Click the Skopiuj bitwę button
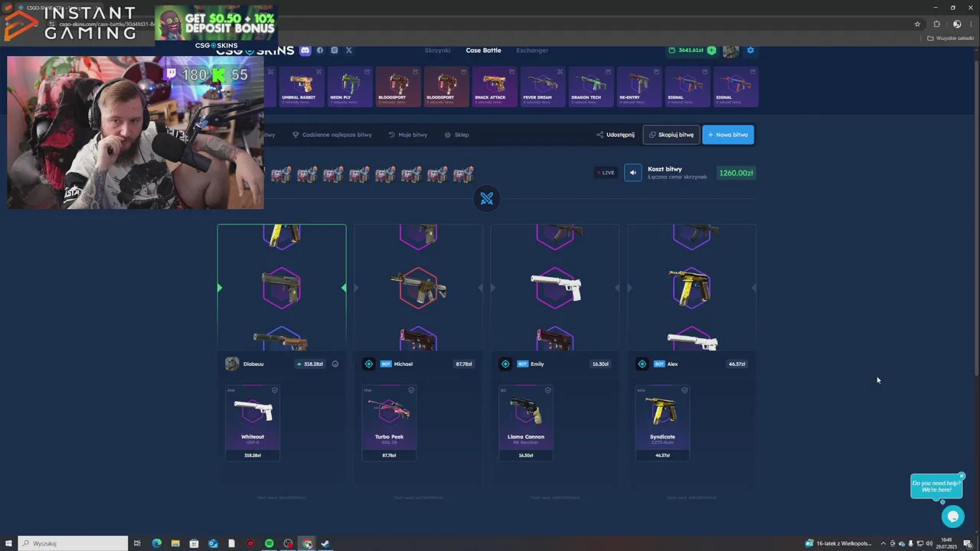 point(671,135)
